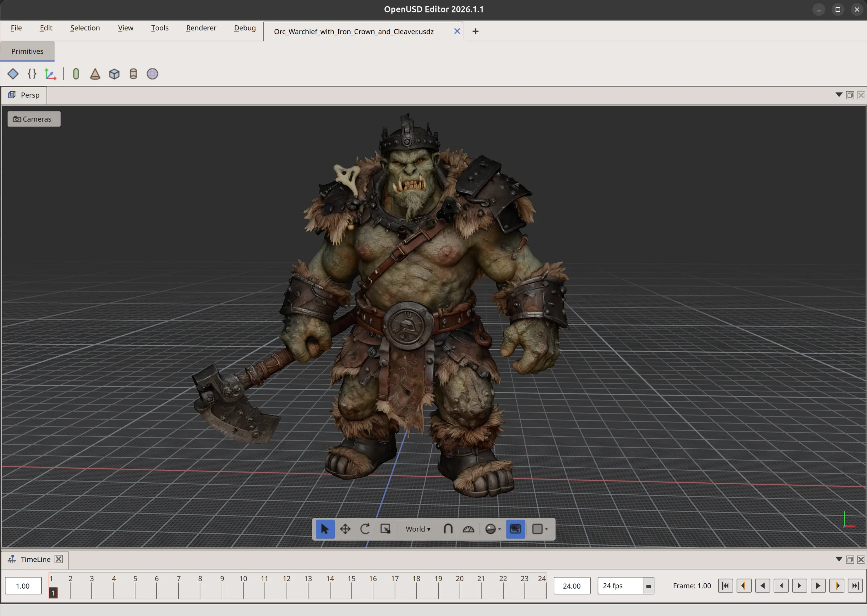This screenshot has width=867, height=616.
Task: Select the Persp viewport tab
Action: point(24,95)
